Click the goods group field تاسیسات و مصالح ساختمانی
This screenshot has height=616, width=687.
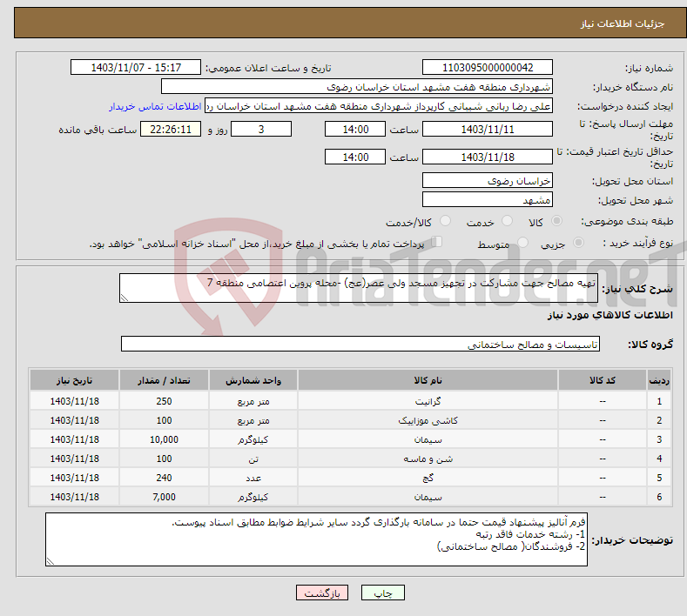(360, 345)
